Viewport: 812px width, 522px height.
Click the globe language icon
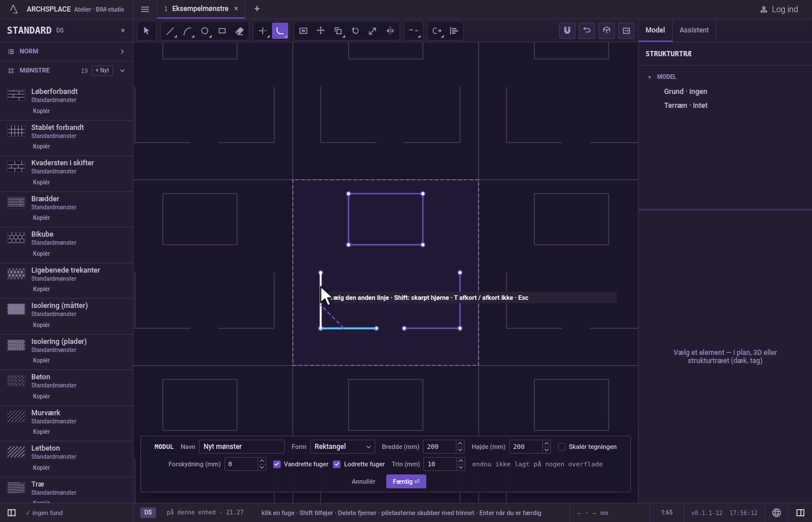point(777,513)
